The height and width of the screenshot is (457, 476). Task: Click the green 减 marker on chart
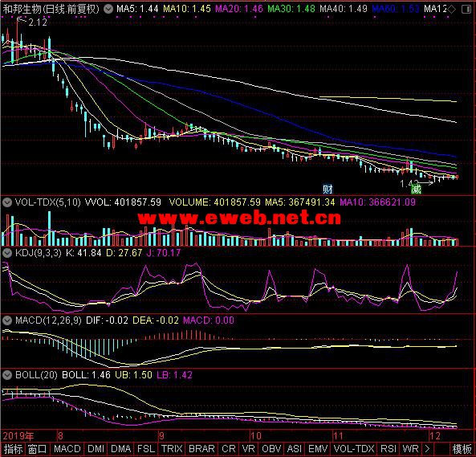(416, 190)
